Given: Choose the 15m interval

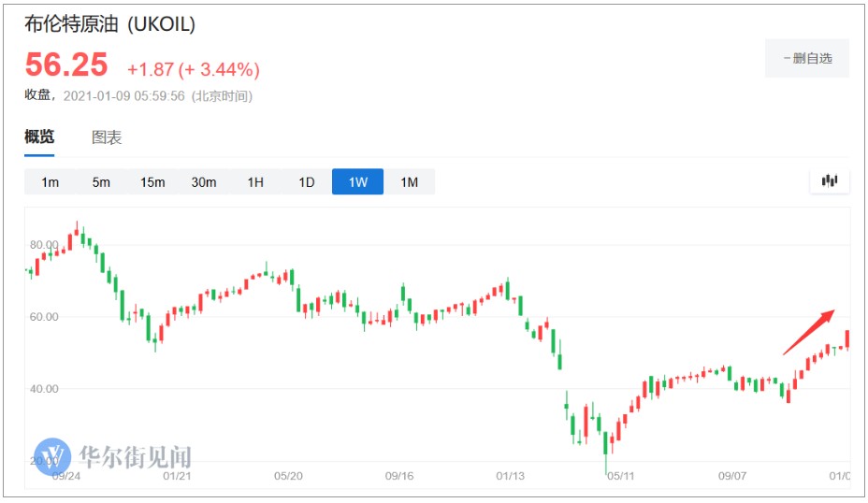Looking at the screenshot, I should [152, 182].
